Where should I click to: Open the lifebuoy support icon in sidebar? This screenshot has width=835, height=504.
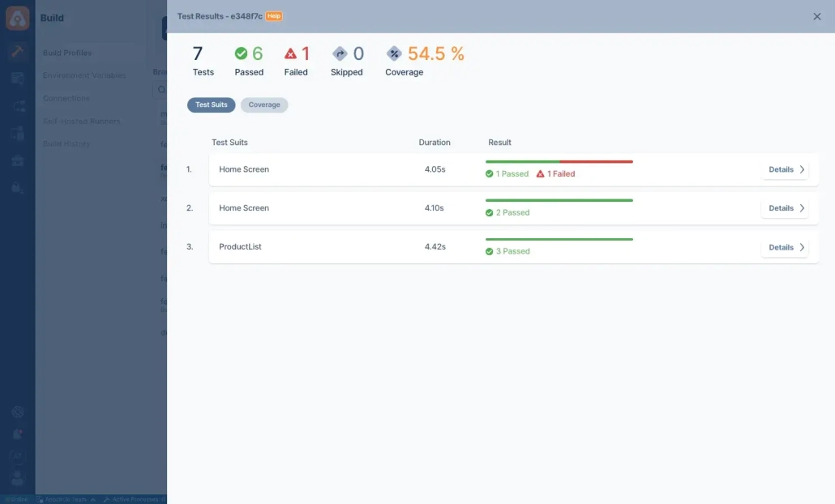(x=18, y=412)
